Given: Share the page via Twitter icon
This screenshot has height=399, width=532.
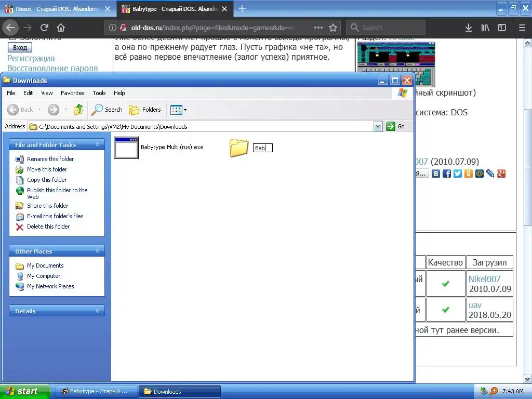Looking at the screenshot, I should click(x=458, y=174).
